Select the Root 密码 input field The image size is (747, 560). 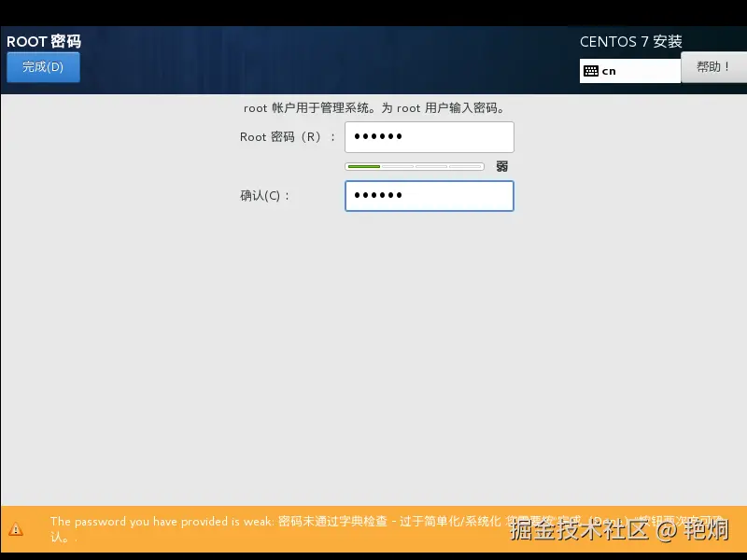point(430,136)
